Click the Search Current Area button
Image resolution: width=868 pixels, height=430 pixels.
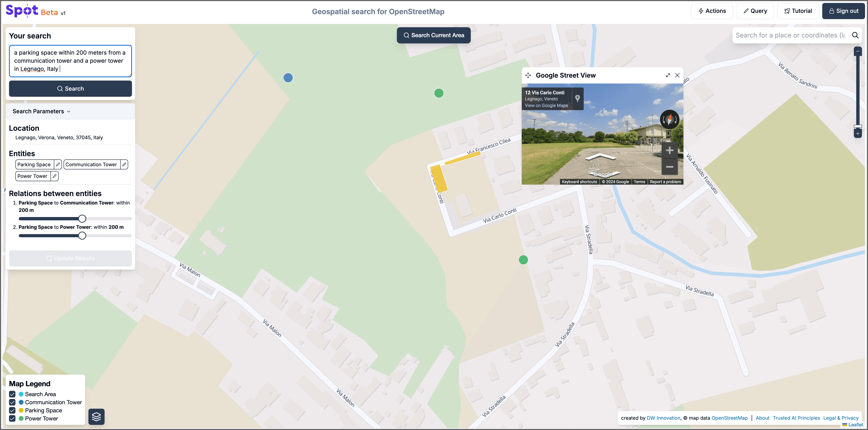[434, 35]
